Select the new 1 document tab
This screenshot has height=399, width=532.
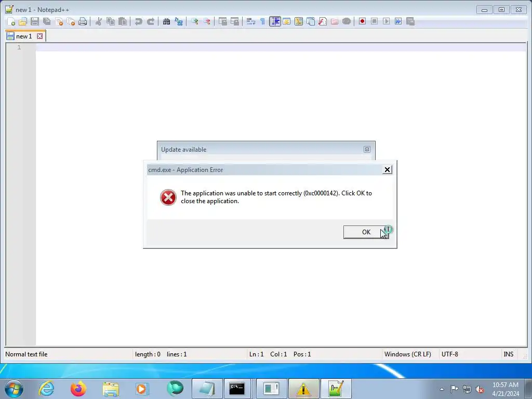click(x=24, y=36)
